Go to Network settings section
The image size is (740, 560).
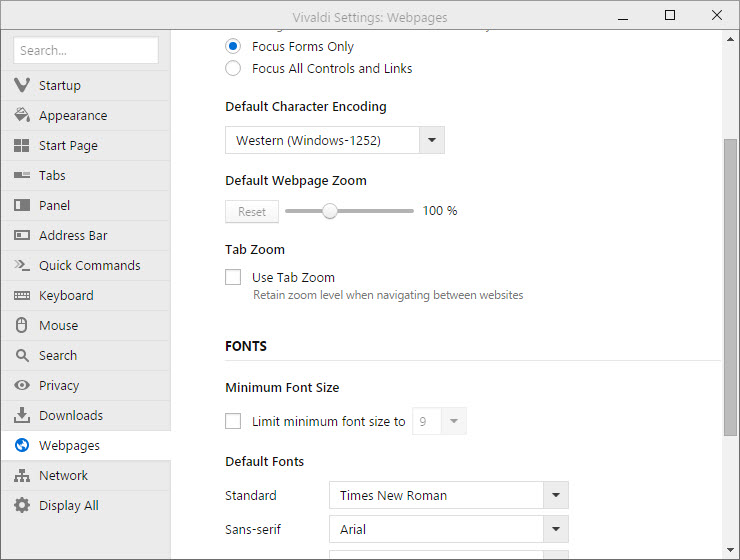[86, 475]
